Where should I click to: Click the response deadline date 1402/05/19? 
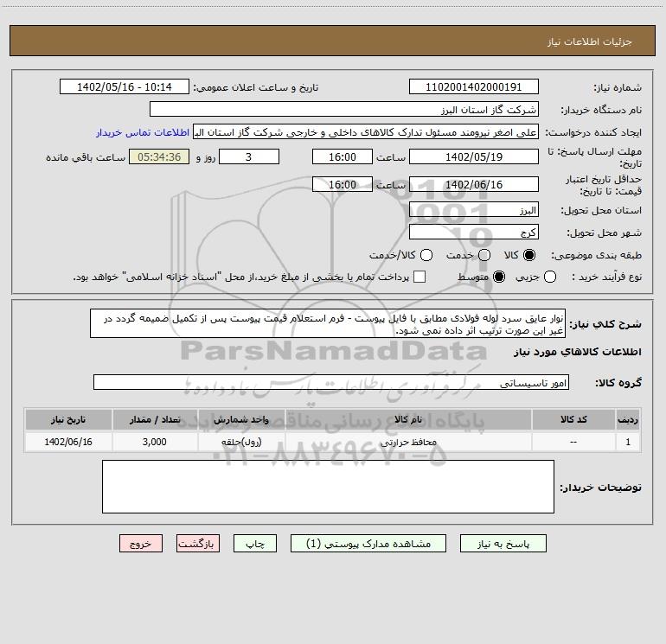point(474,156)
